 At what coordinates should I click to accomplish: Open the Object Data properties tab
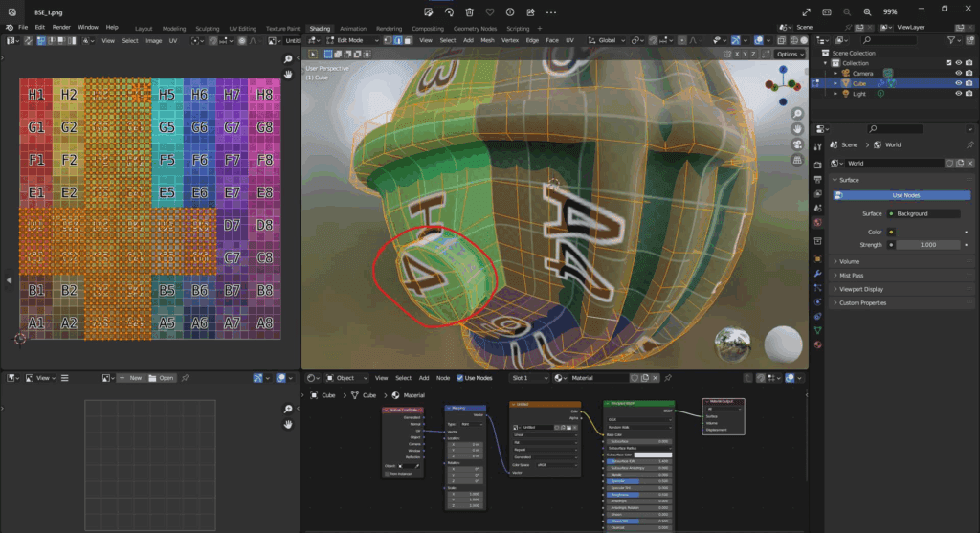tap(817, 330)
